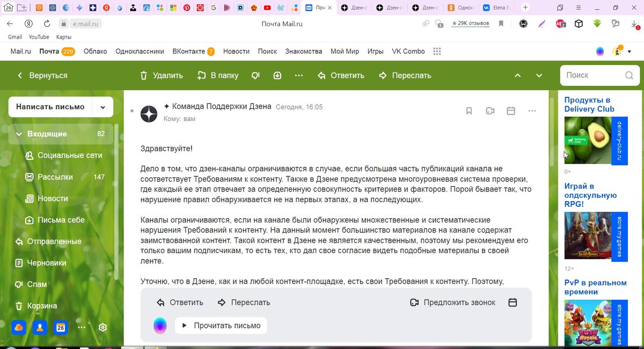Open mail settings gear icon
Image resolution: width=644 pixels, height=349 pixels.
click(103, 327)
